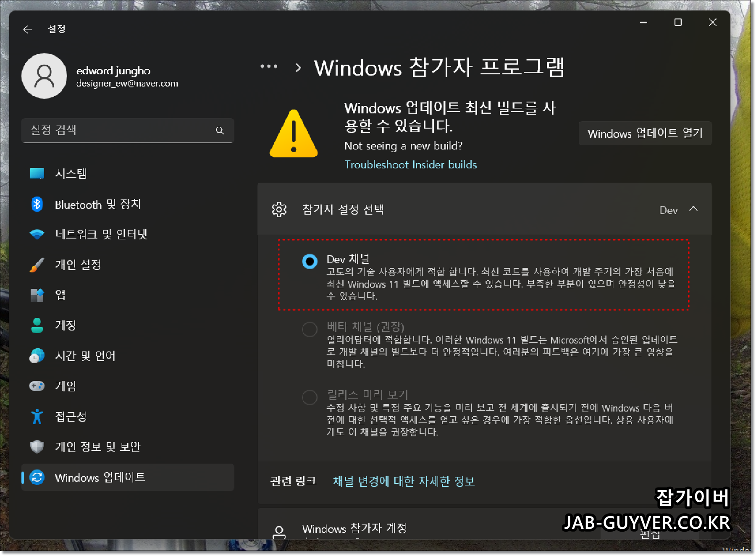Click the 참가자 설정 선택 section header
The height and width of the screenshot is (556, 756).
[x=485, y=209]
